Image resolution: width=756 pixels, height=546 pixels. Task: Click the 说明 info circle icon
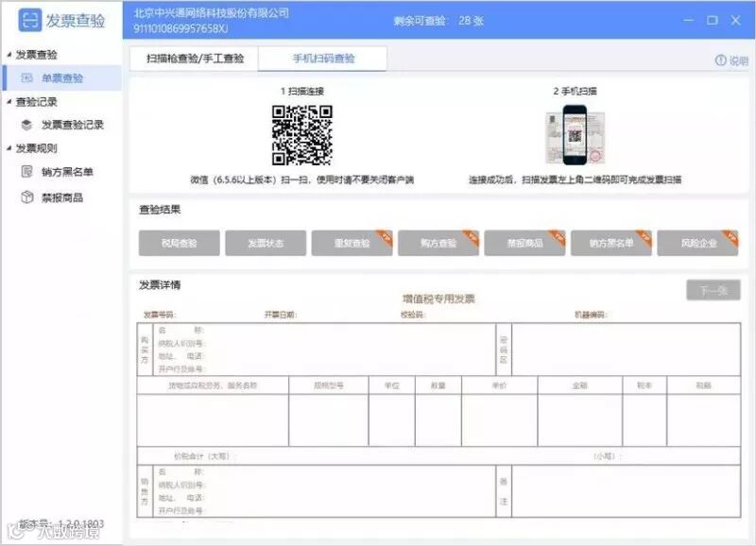point(720,60)
